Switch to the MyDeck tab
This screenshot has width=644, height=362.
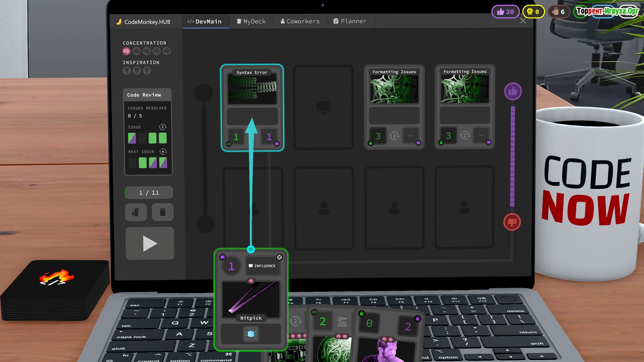(x=251, y=21)
